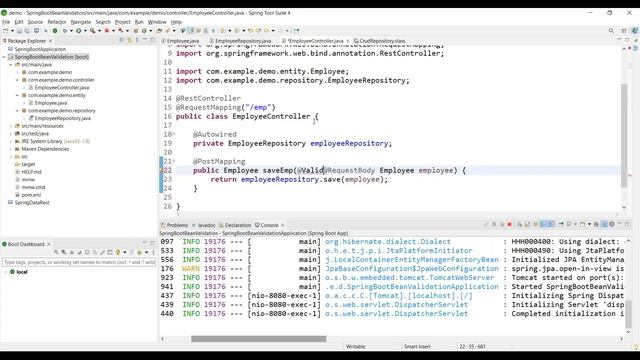Click the red Stop/Relaunch toolbar icon
The image size is (640, 360).
[107, 31]
